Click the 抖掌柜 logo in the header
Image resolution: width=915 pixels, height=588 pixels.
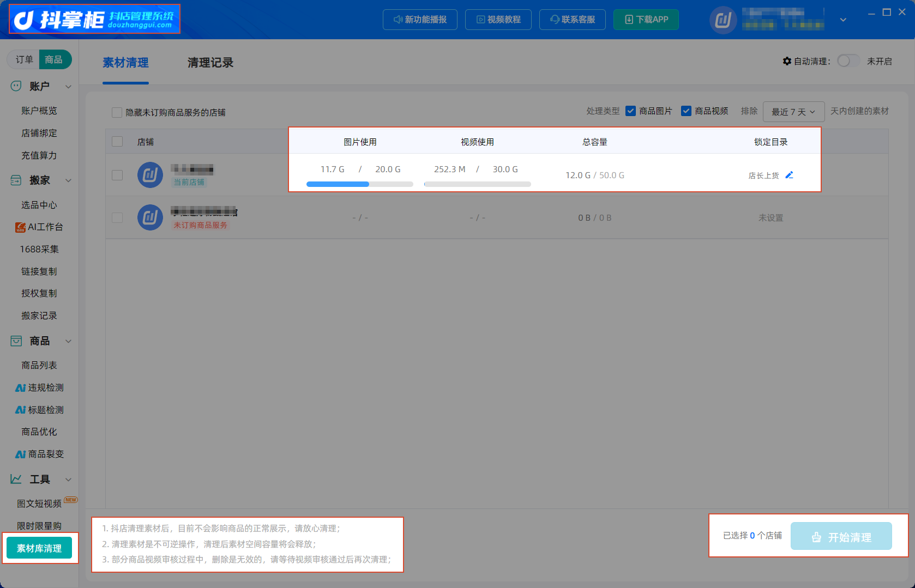94,20
